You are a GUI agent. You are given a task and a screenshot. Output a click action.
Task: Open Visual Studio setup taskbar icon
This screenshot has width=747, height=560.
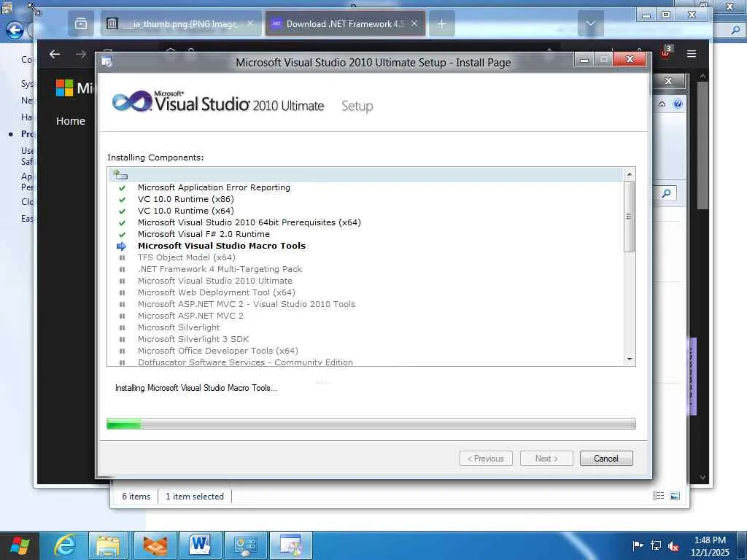coord(290,545)
